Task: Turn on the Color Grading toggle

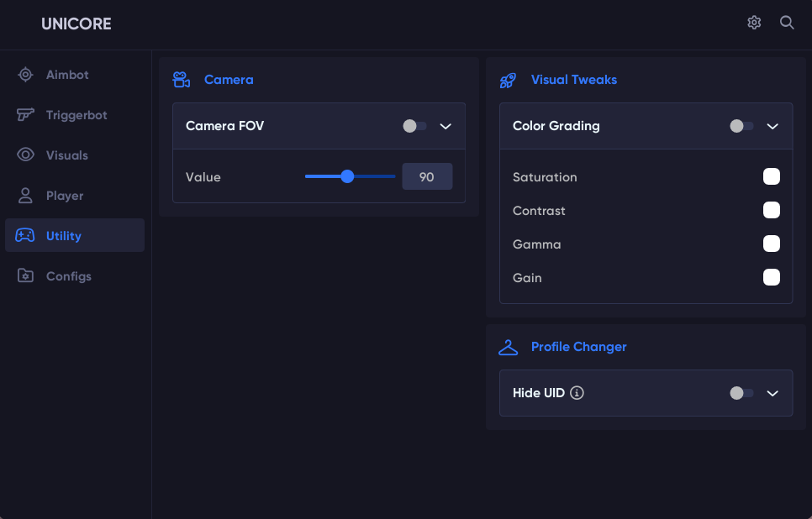Action: (741, 126)
